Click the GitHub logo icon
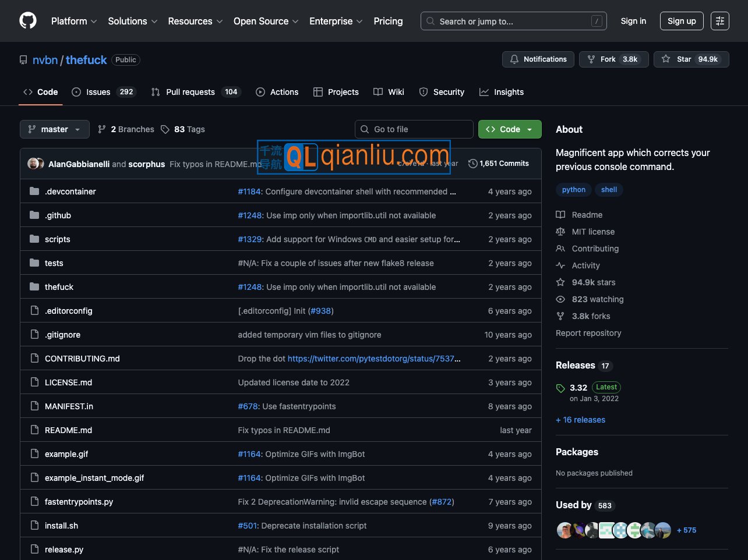 click(x=28, y=21)
